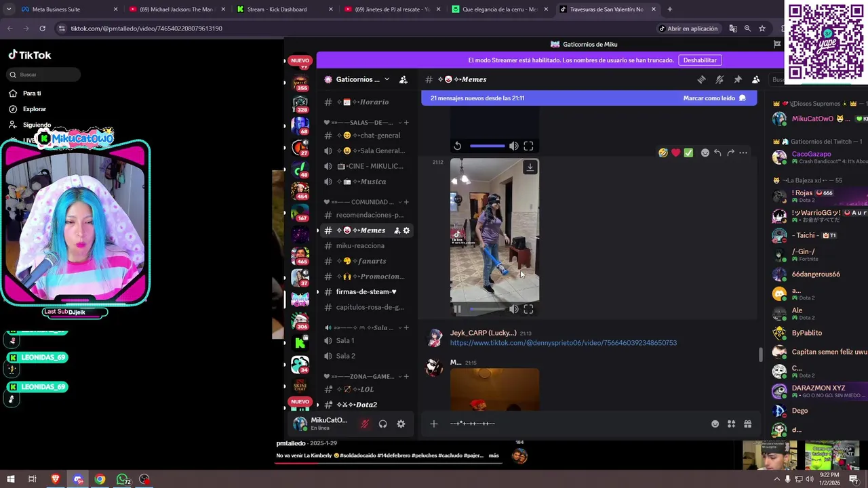868x488 pixels.
Task: Switch to Meta Business Suite tab
Action: tap(68, 9)
